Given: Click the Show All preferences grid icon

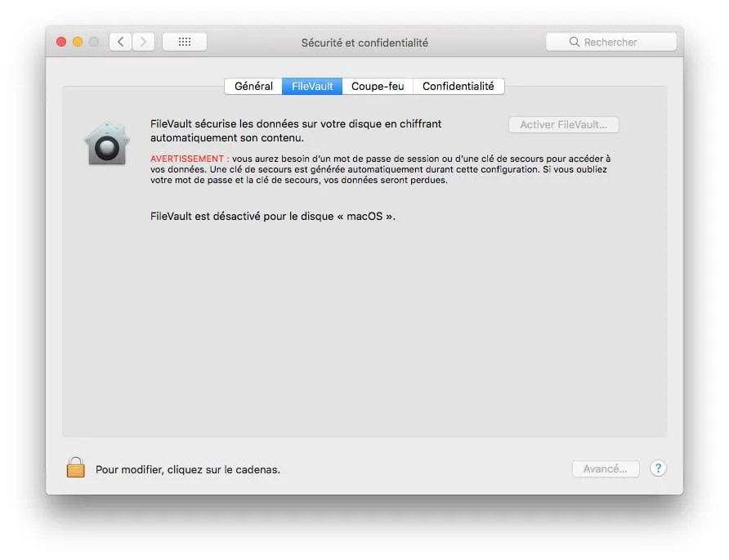Looking at the screenshot, I should [184, 41].
